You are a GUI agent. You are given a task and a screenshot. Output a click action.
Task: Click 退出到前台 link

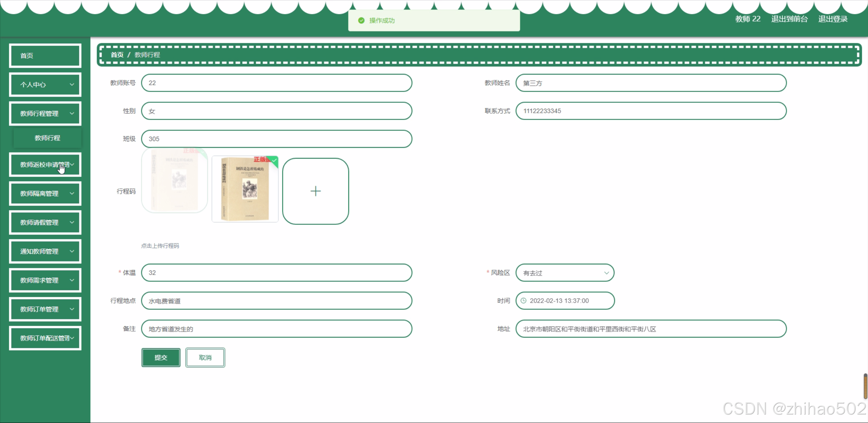pyautogui.click(x=789, y=19)
